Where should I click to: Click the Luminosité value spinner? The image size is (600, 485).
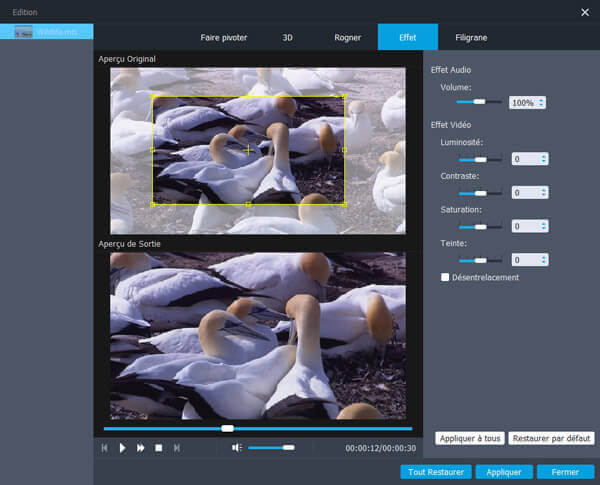529,159
